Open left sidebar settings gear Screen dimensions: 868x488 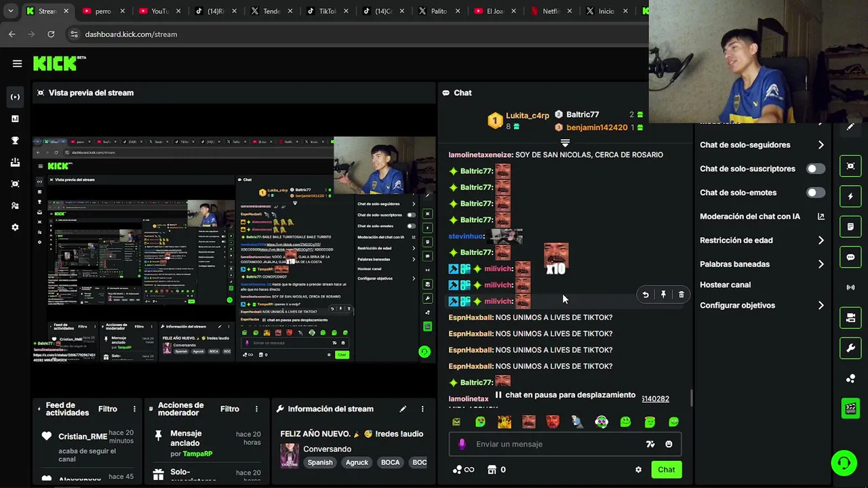click(15, 227)
